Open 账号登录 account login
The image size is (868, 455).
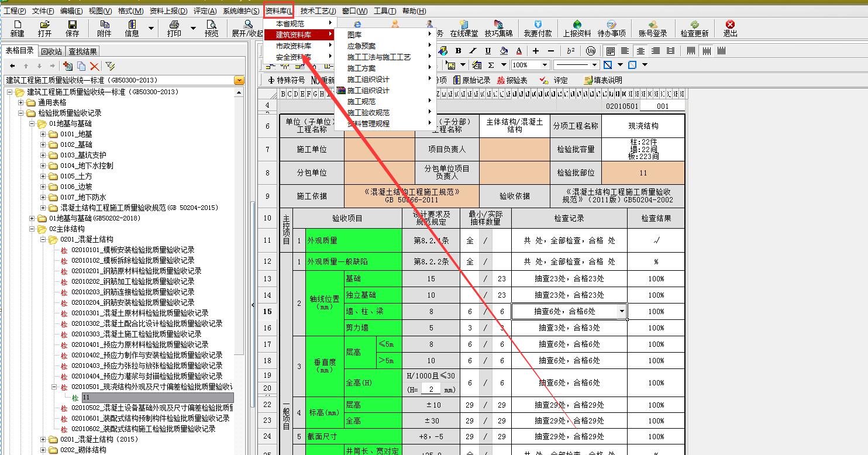pos(653,28)
